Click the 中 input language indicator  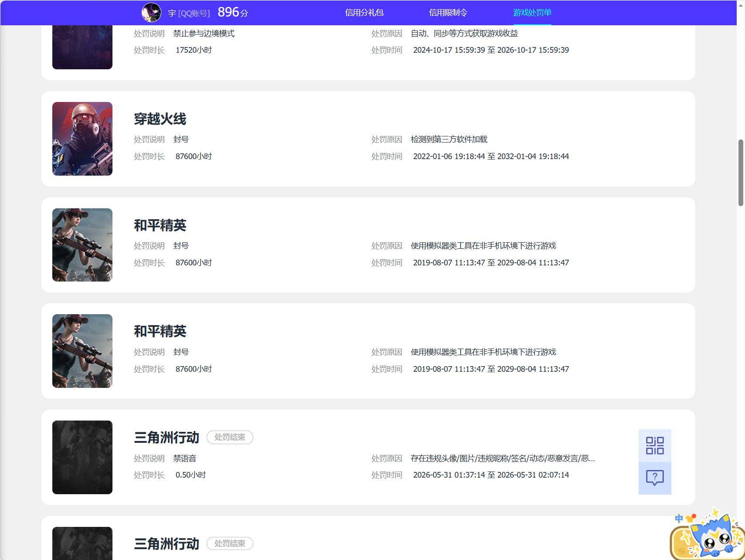[x=679, y=519]
